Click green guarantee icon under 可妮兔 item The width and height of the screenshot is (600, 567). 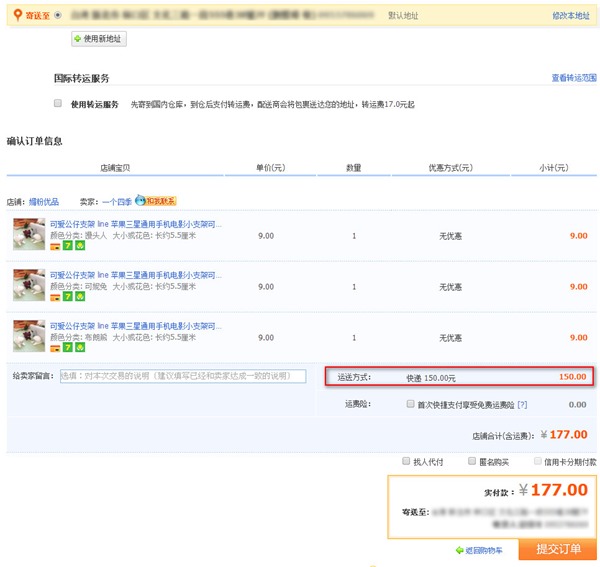[x=80, y=297]
